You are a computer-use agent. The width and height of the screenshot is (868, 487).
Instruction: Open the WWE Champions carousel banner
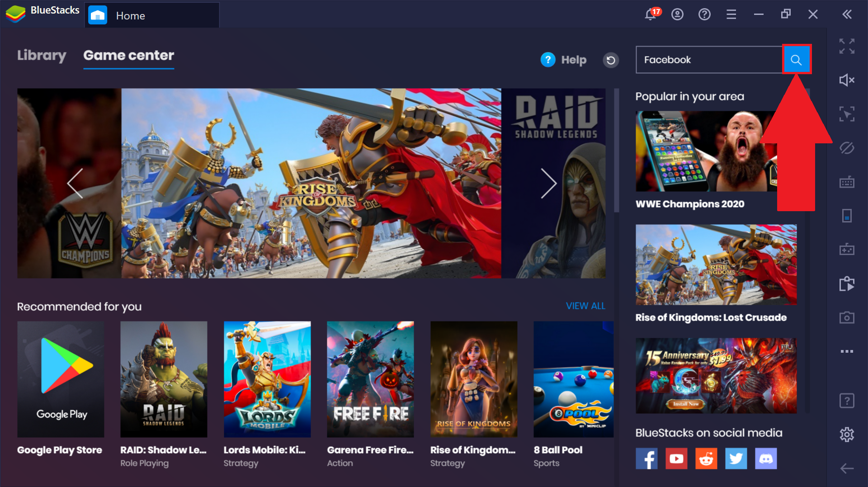[x=69, y=183]
